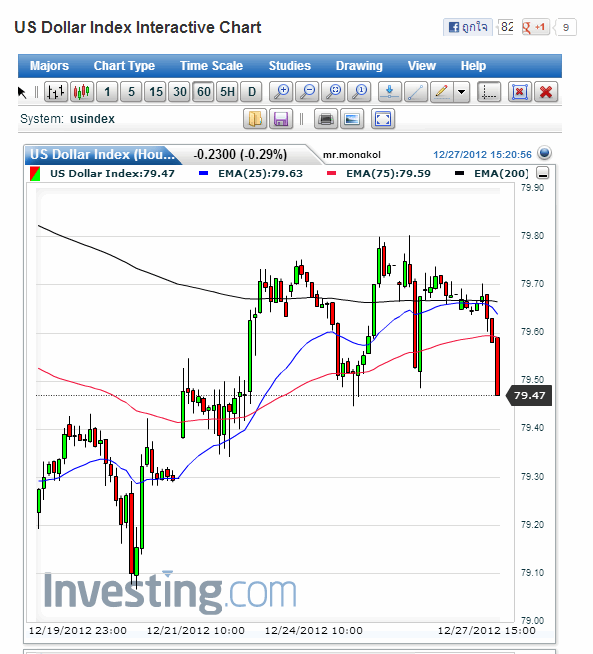Toggle the 60 minute time scale
The width and height of the screenshot is (593, 654).
click(204, 92)
